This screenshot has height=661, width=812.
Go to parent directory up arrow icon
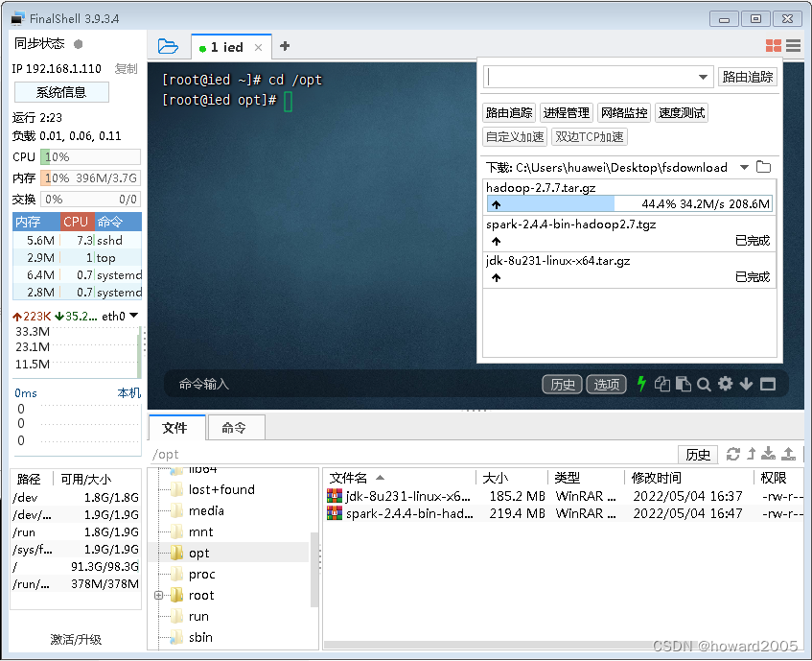click(752, 455)
